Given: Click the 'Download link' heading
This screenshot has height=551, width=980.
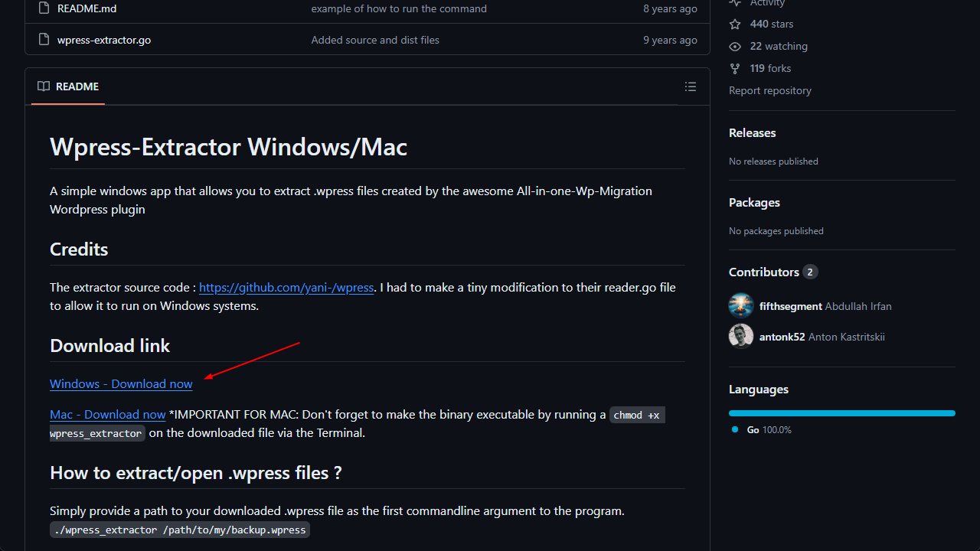Looking at the screenshot, I should (x=109, y=345).
